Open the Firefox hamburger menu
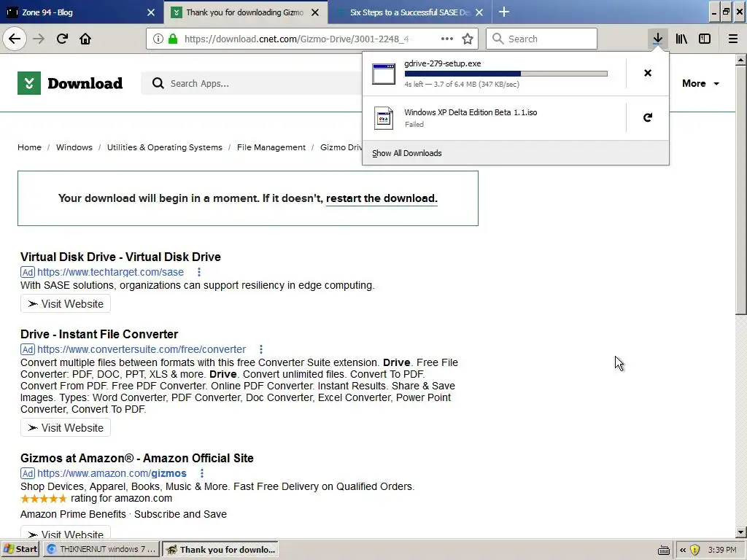Screen dimensions: 747x560 point(733,39)
